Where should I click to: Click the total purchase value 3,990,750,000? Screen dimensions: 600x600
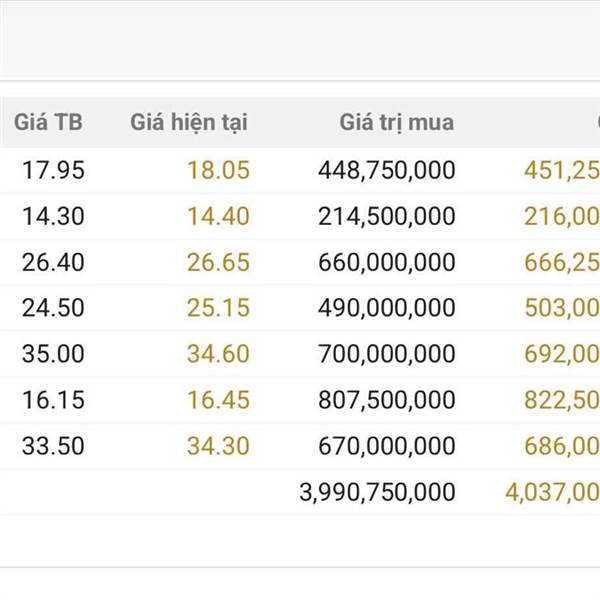tap(377, 492)
